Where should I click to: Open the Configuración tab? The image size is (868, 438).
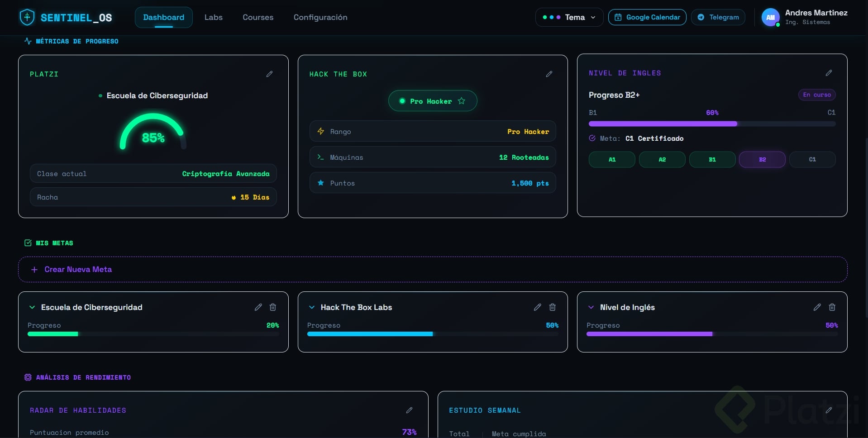tap(320, 17)
